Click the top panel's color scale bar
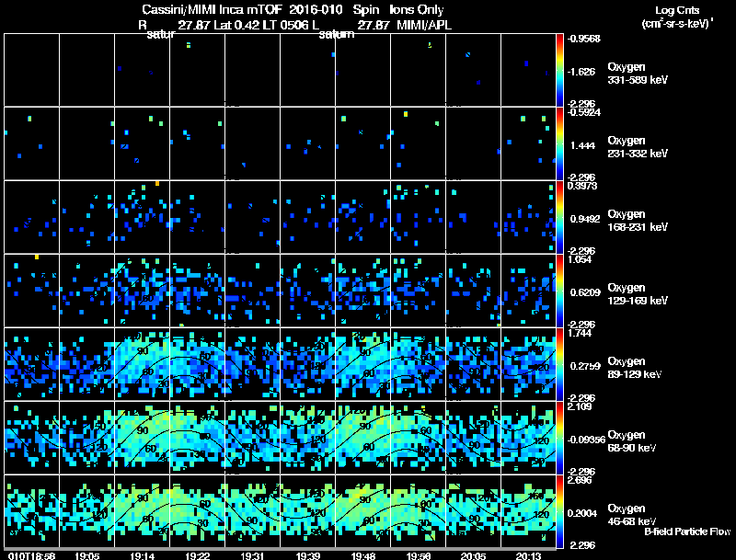This screenshot has width=736, height=560. coord(559,70)
